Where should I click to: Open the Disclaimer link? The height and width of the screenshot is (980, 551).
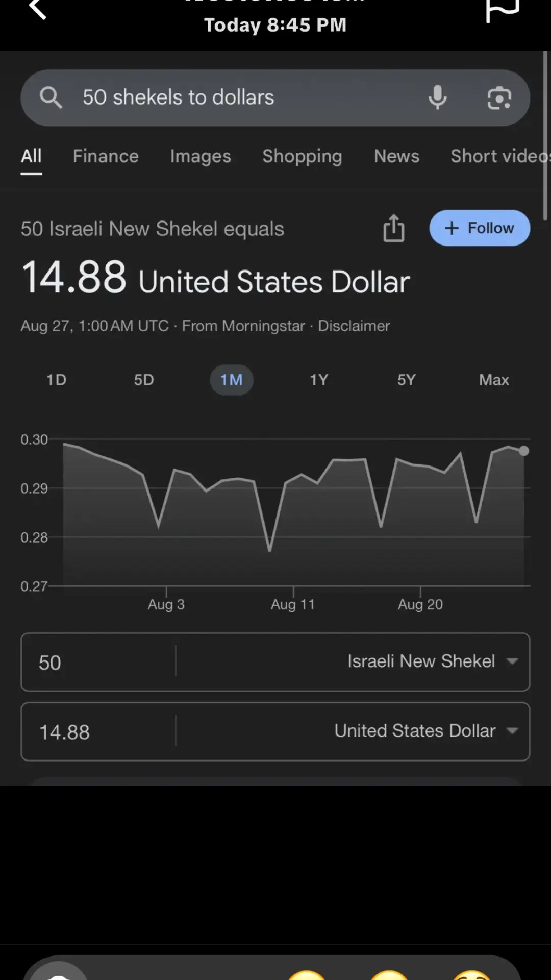click(354, 326)
